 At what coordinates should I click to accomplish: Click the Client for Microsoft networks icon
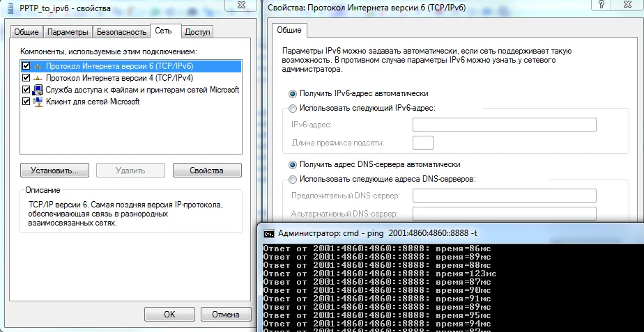[38, 102]
